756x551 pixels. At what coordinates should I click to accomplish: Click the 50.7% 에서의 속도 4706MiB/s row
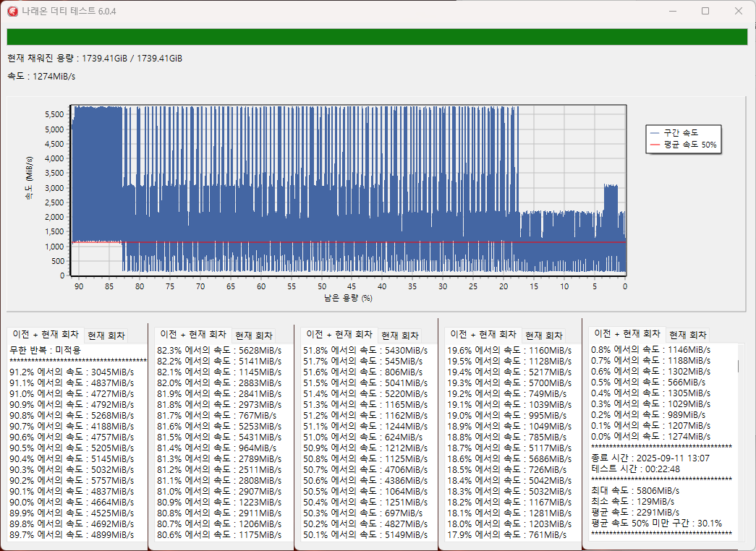365,469
